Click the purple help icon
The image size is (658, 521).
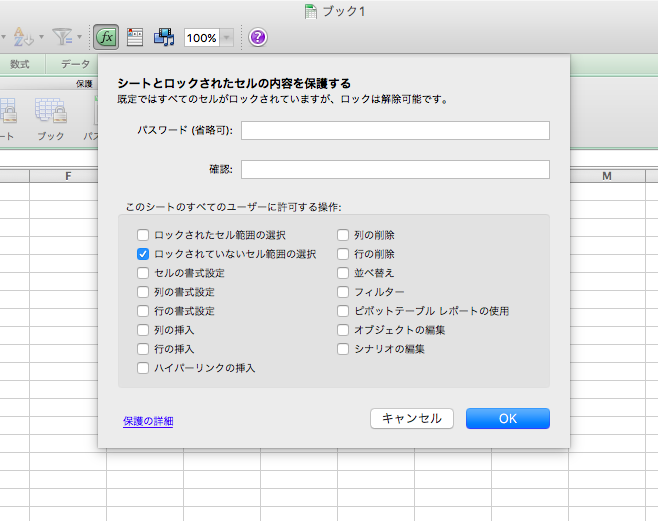pyautogui.click(x=258, y=37)
